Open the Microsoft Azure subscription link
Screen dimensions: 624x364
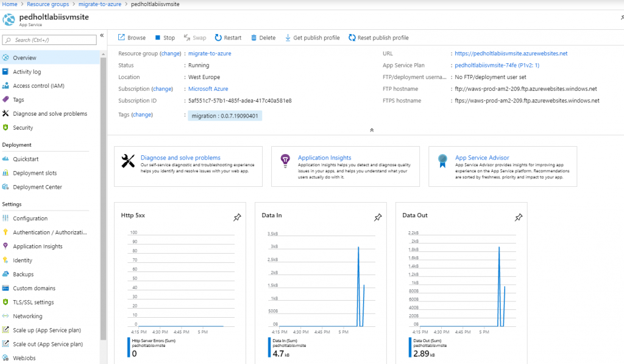(x=208, y=89)
